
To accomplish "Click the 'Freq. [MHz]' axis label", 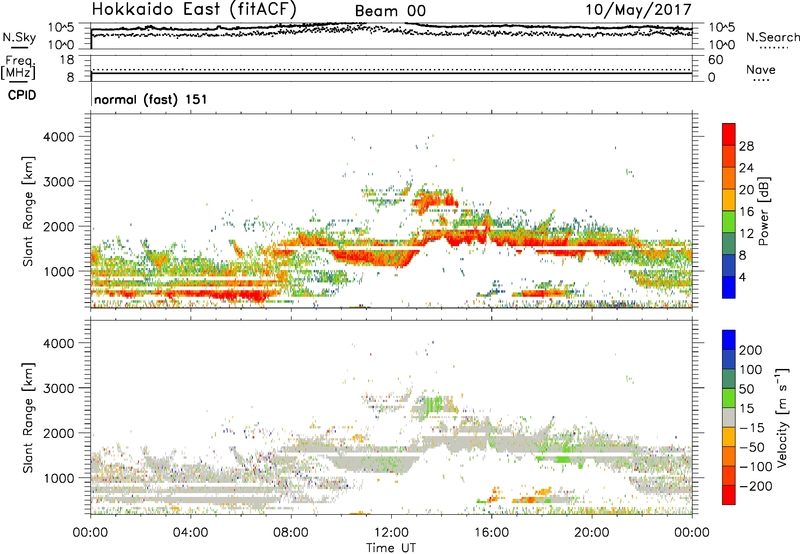I will (18, 67).
